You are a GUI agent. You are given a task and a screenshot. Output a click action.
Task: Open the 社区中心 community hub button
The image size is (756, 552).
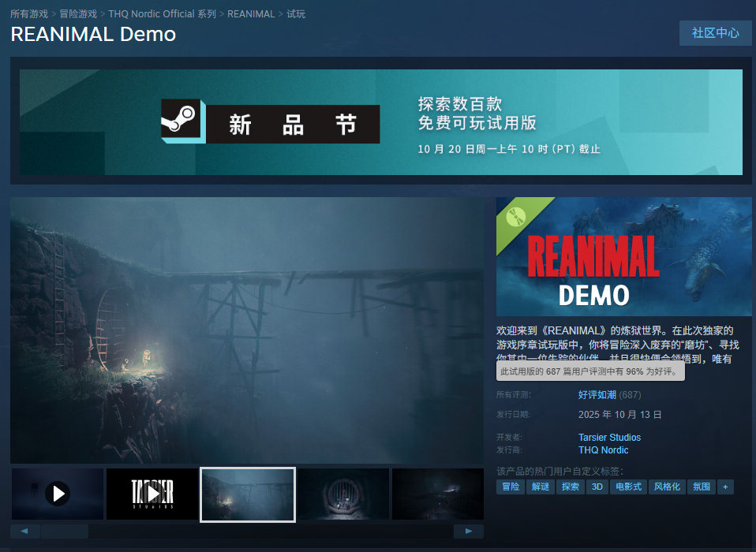click(715, 33)
